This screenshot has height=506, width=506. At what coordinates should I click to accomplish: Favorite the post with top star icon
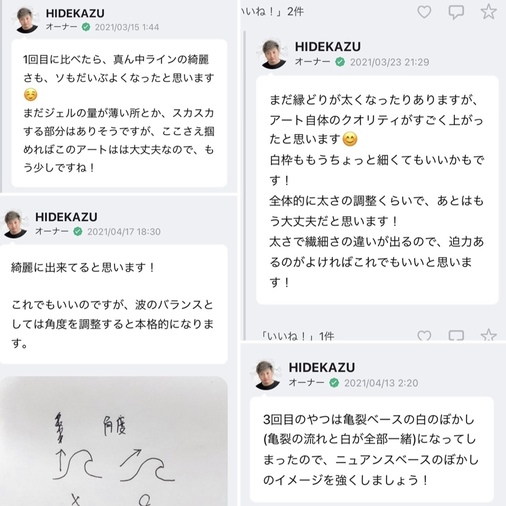coord(488,12)
